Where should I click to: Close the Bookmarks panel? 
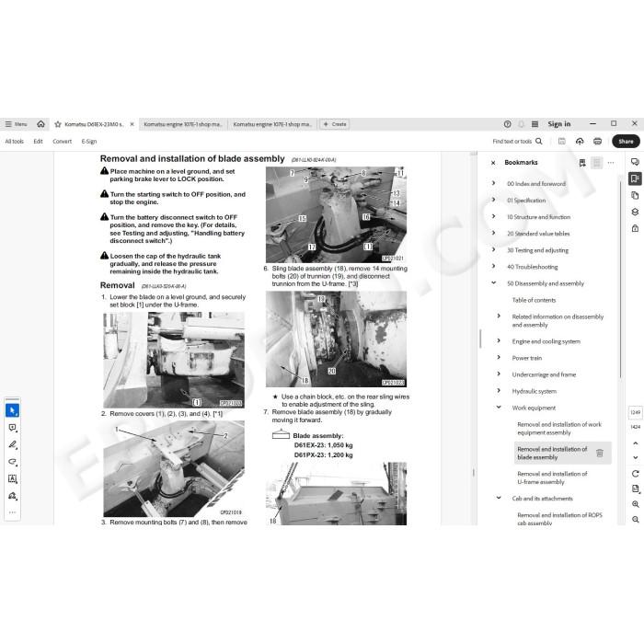[493, 163]
